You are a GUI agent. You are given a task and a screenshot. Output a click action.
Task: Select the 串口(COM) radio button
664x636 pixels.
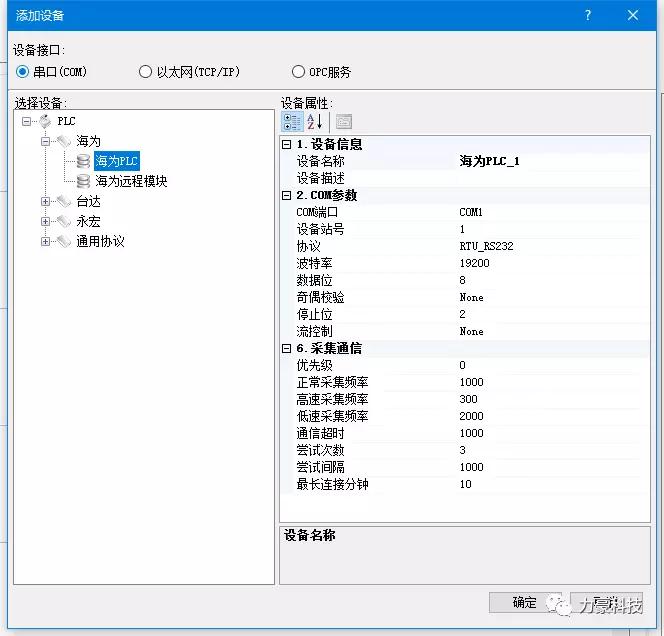pos(23,72)
